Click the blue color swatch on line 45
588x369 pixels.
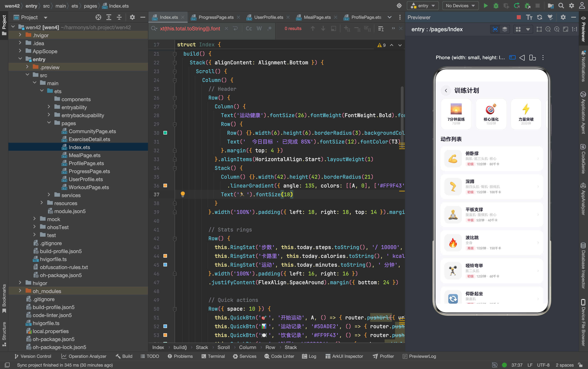165,264
